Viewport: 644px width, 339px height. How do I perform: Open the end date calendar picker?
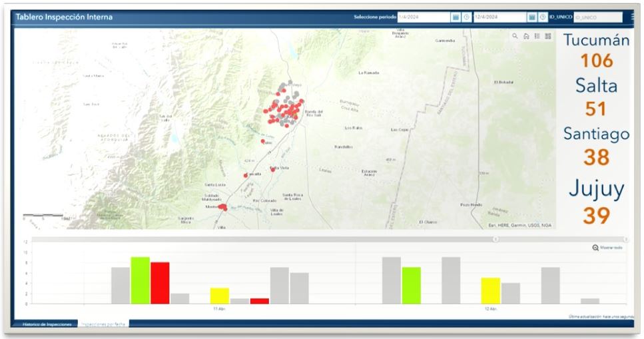pos(533,17)
